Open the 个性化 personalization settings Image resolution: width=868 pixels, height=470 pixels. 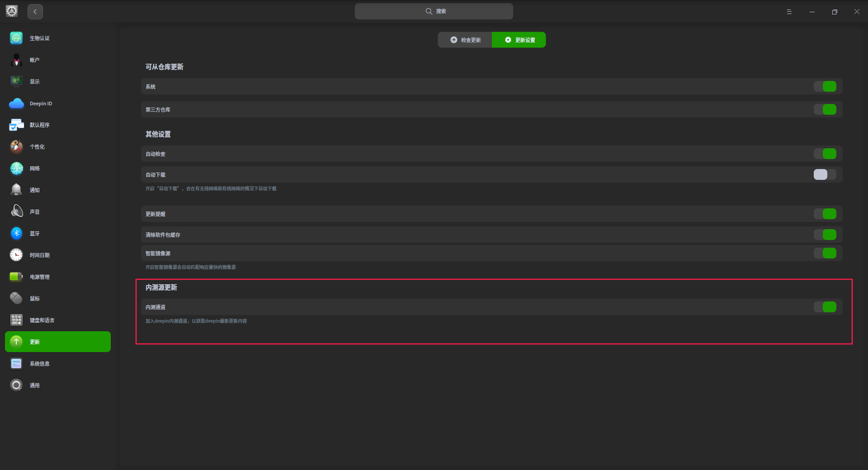pyautogui.click(x=58, y=146)
